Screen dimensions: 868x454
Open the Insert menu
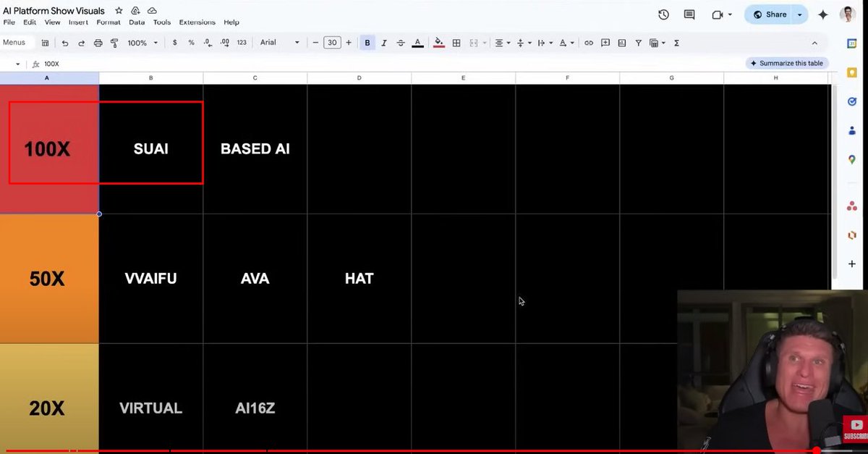[x=78, y=22]
